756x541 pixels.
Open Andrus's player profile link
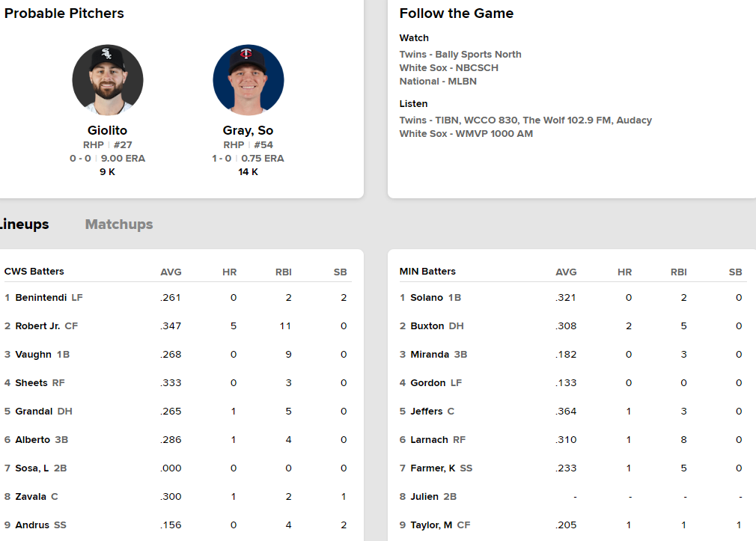tap(32, 525)
